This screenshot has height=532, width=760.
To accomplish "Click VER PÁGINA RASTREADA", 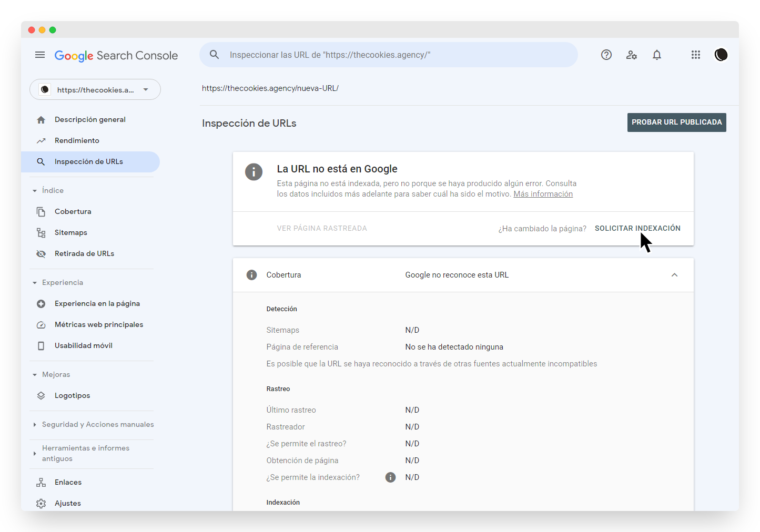I will pyautogui.click(x=322, y=229).
